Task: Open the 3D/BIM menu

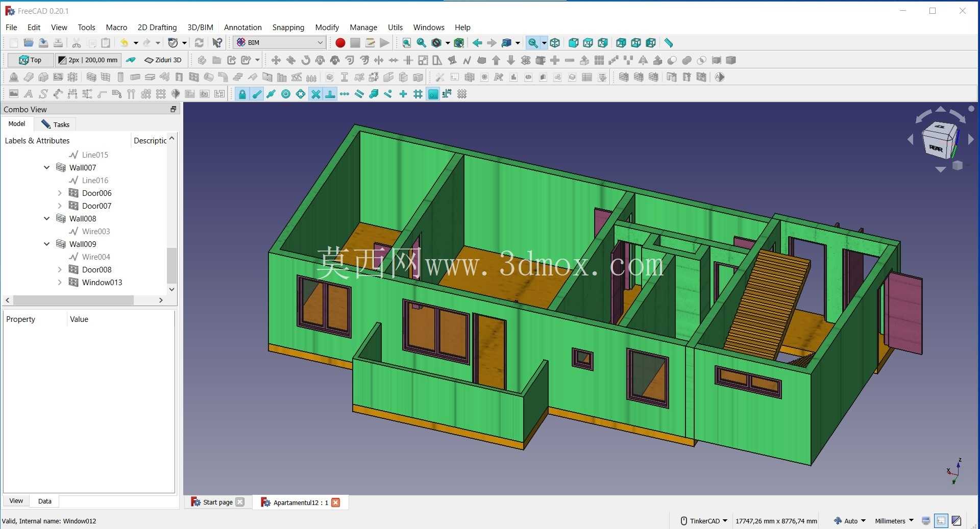Action: (200, 28)
